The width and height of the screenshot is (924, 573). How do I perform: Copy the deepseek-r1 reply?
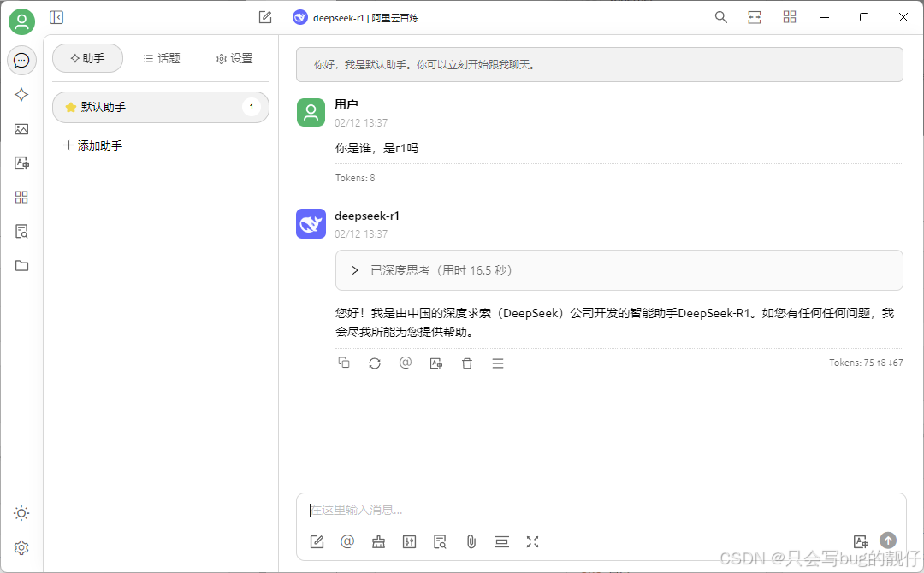coord(344,363)
